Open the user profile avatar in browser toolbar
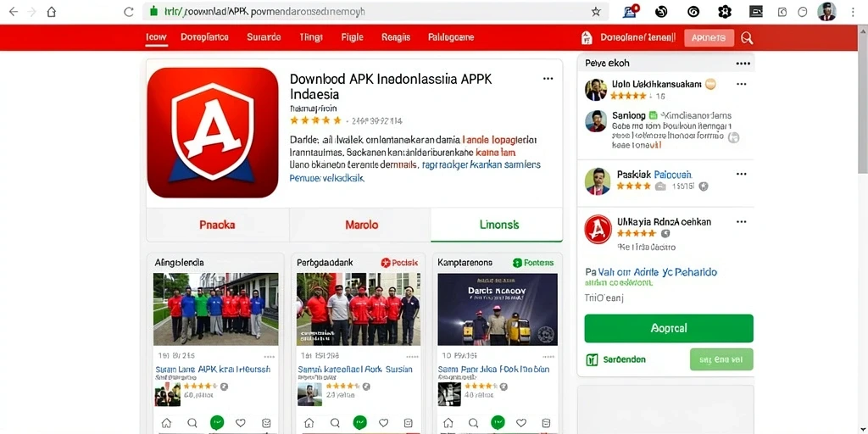Image resolution: width=868 pixels, height=434 pixels. [826, 12]
